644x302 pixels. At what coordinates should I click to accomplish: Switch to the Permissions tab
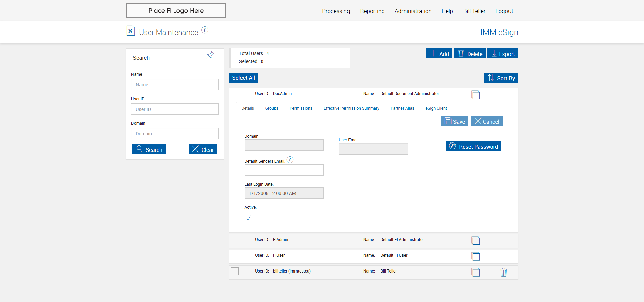tap(301, 108)
